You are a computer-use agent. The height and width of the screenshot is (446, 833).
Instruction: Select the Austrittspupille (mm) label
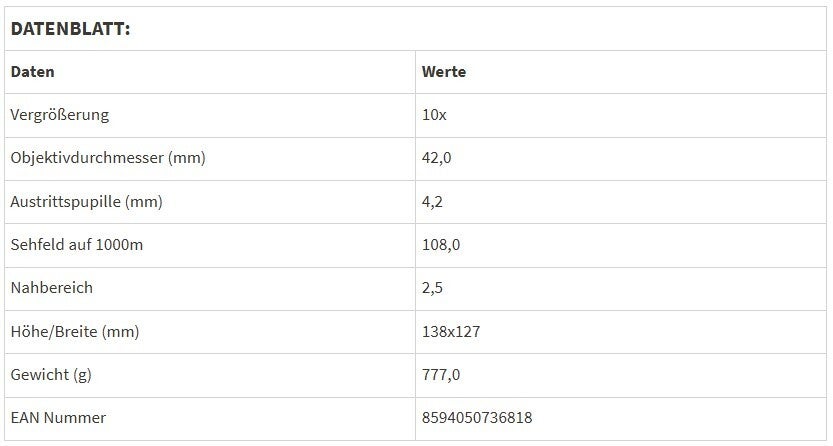pos(86,202)
